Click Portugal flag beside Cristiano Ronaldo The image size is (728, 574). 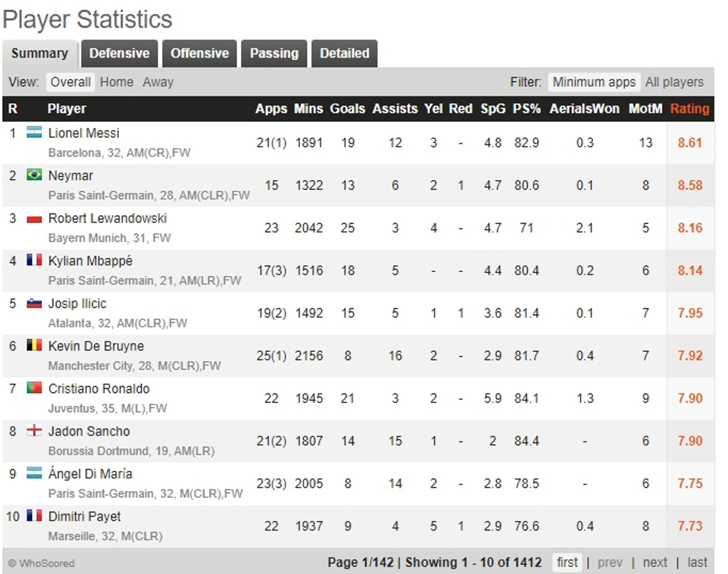(x=34, y=388)
